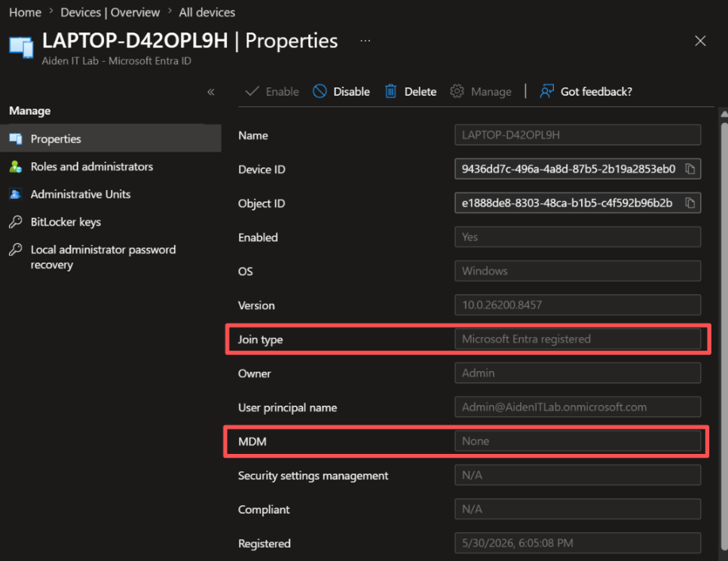Click the 'Aiden IT Lab - Microsoft Entra ID' subtitle
Image resolution: width=728 pixels, height=561 pixels.
(x=117, y=61)
